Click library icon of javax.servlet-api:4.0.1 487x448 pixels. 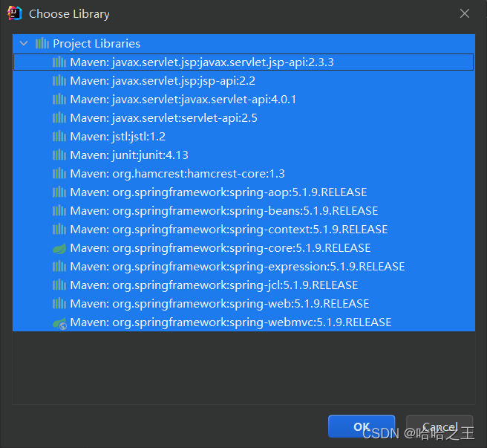(59, 100)
